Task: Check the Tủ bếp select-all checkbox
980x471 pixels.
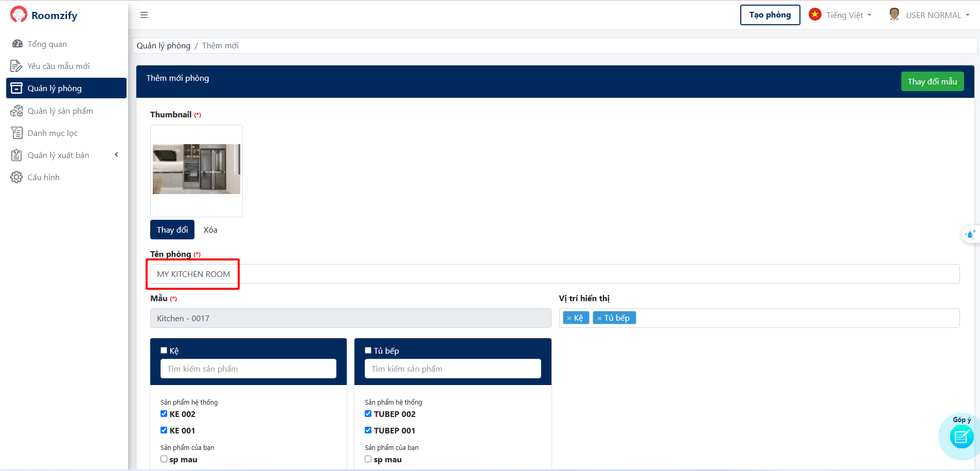Action: click(368, 351)
